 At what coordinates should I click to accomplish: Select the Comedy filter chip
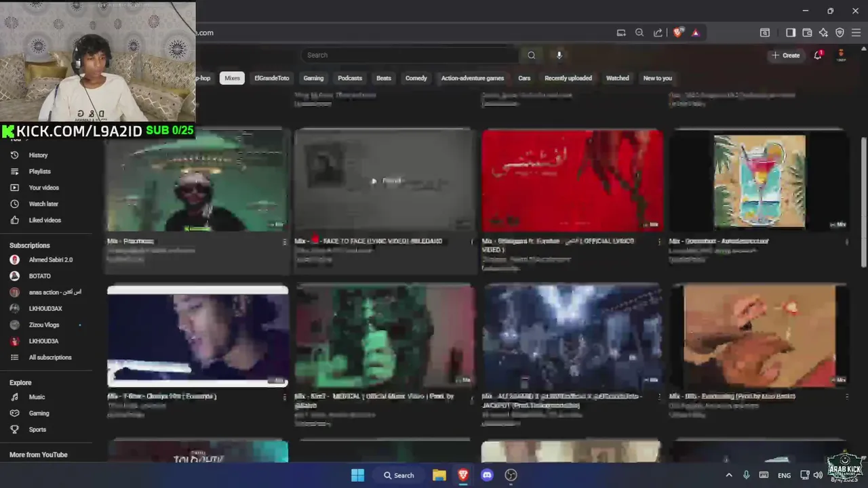416,78
